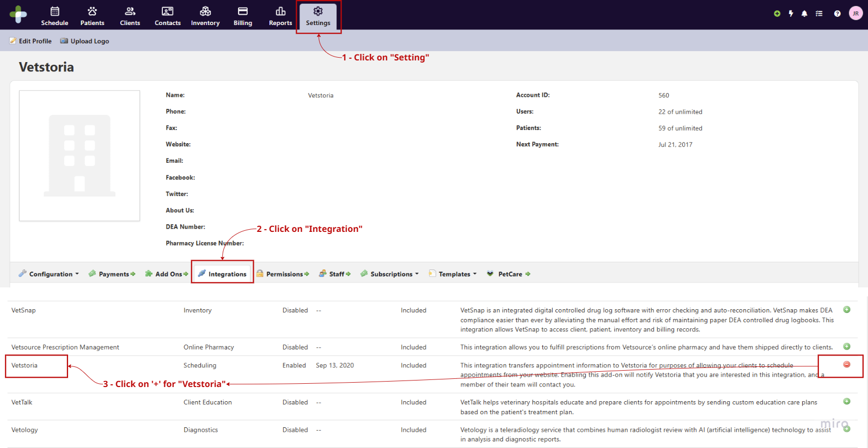Click the Disabled status in VetSnap row
Screen dimensions: 868x448
pyautogui.click(x=295, y=310)
